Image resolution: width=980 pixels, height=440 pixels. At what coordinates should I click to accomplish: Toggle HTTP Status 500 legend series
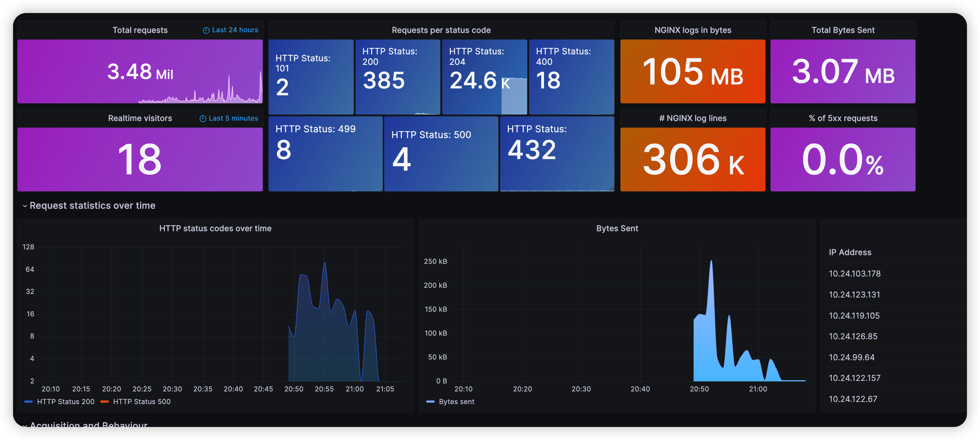pyautogui.click(x=141, y=402)
